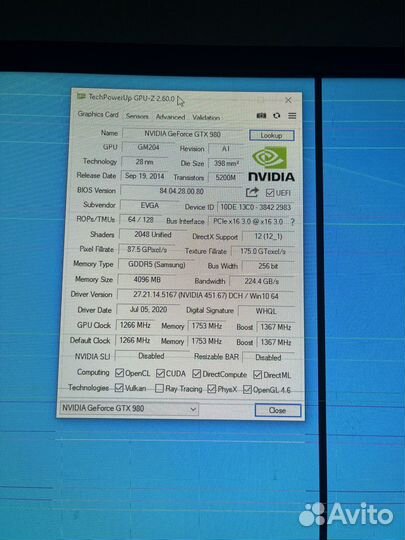Click the GPU field GM204
Image resolution: width=405 pixels, height=540 pixels.
pos(148,147)
